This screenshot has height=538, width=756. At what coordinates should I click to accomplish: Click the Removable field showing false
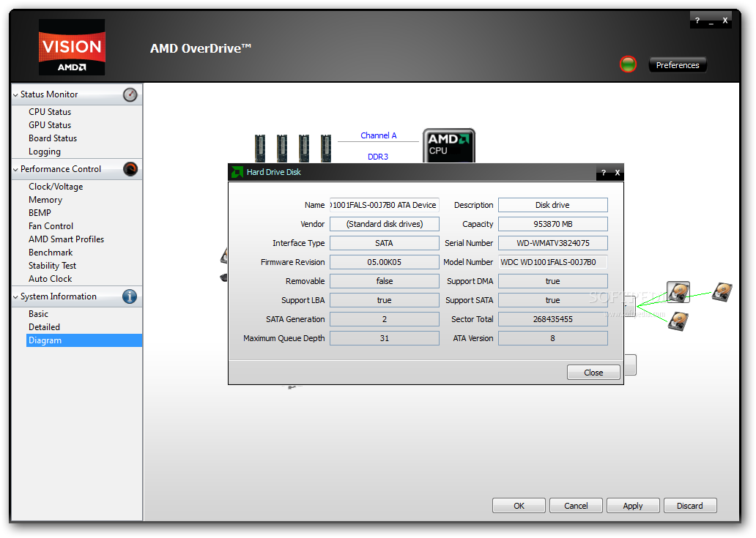(x=385, y=281)
